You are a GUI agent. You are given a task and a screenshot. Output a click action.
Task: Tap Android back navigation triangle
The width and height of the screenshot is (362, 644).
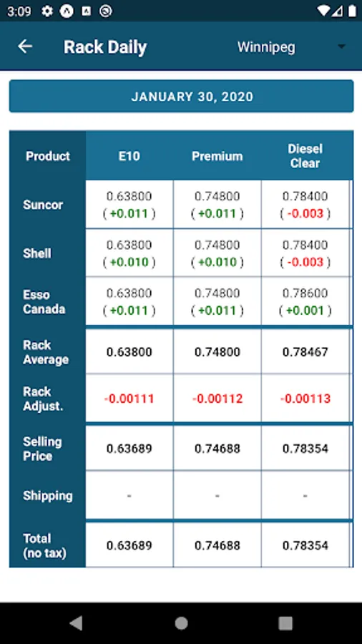pyautogui.click(x=76, y=623)
